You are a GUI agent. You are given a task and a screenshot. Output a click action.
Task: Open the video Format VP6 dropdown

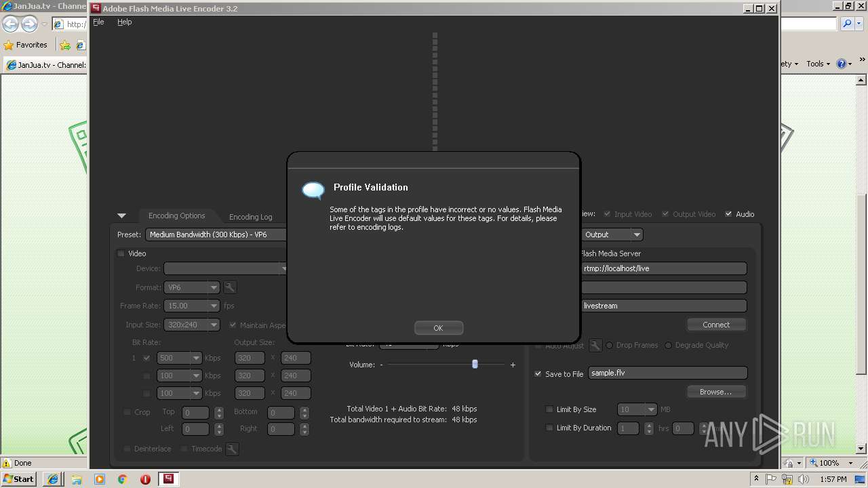coord(192,287)
